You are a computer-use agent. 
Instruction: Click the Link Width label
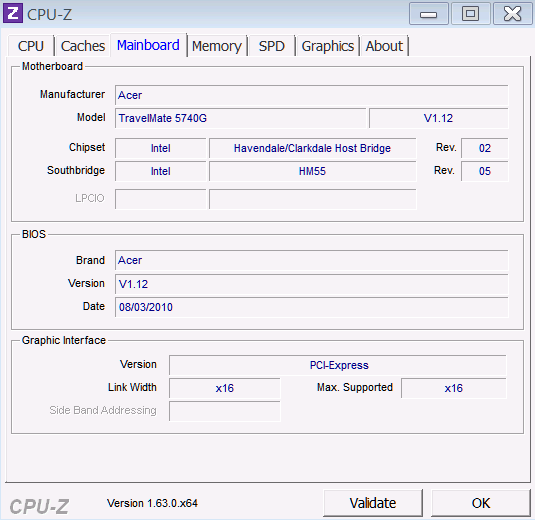pos(132,387)
